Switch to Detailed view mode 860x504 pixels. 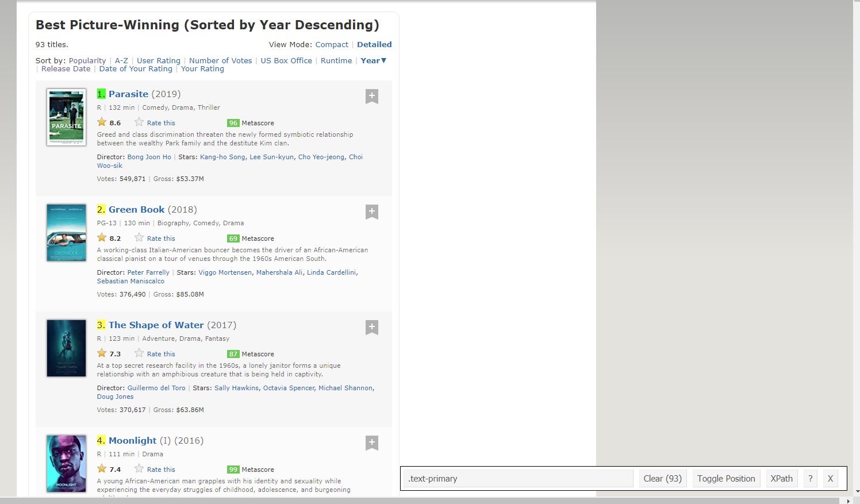(374, 44)
